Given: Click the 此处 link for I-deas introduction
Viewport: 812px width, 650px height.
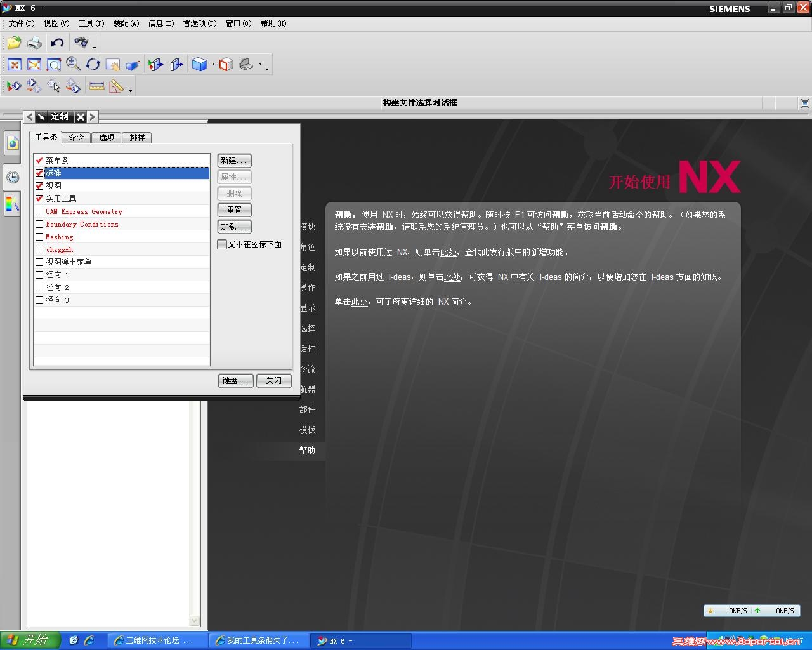Looking at the screenshot, I should click(452, 277).
